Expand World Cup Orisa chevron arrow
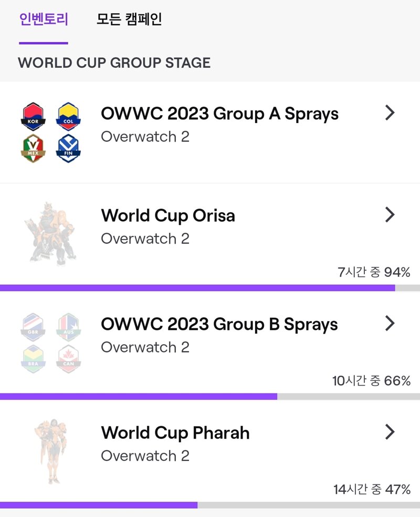420x517 pixels. (390, 215)
